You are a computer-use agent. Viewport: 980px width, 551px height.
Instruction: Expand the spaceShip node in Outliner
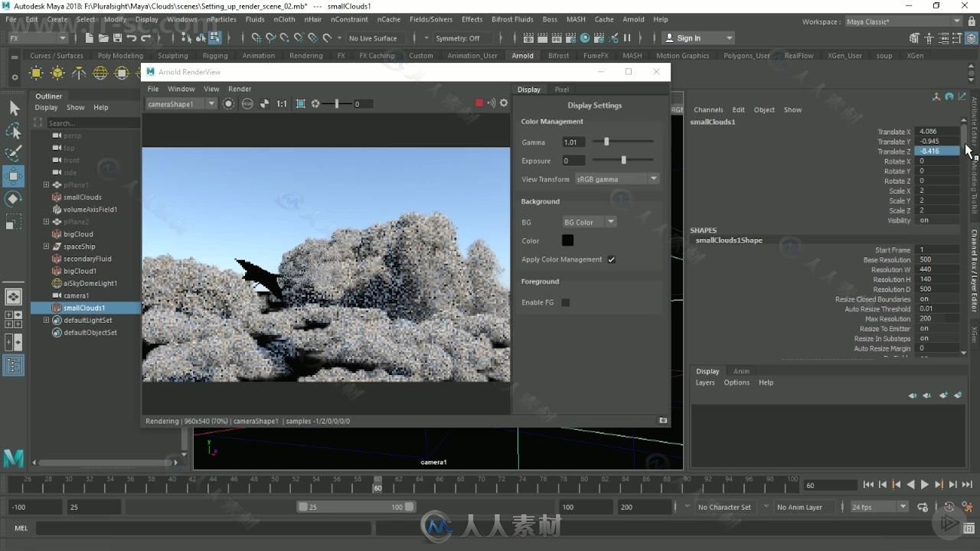click(x=46, y=246)
